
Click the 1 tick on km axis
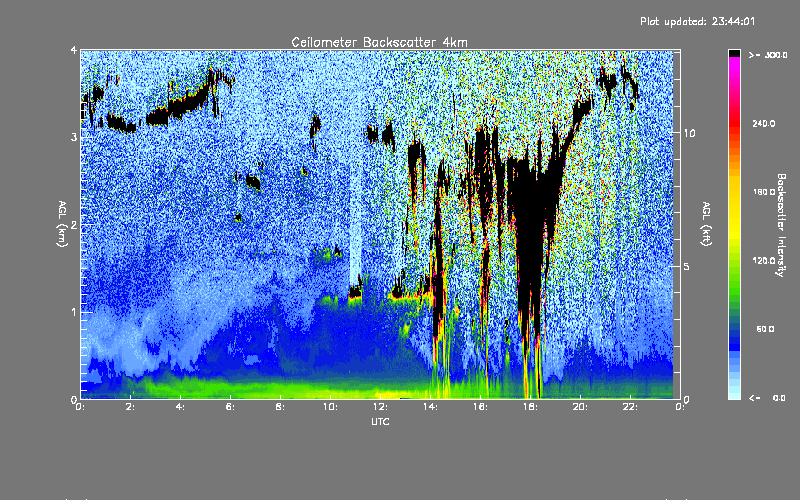[74, 312]
